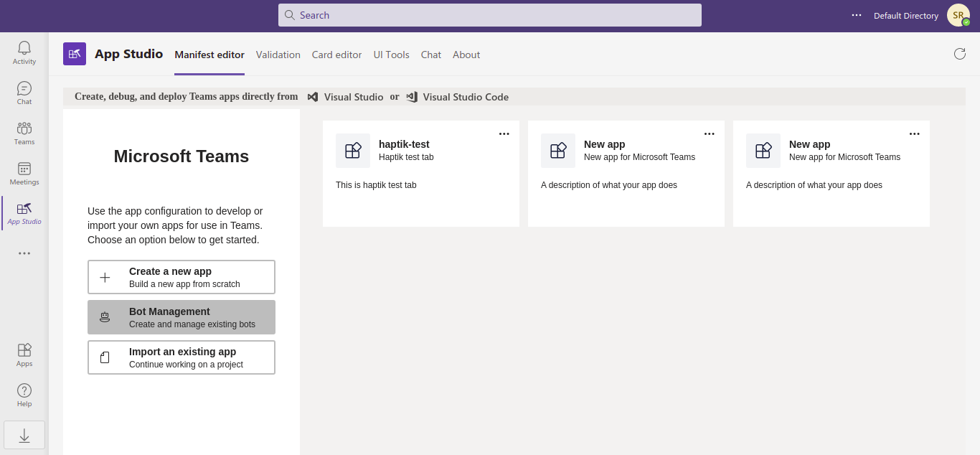Viewport: 980px width, 455px height.
Task: Switch to the Validation tab
Action: click(x=278, y=55)
